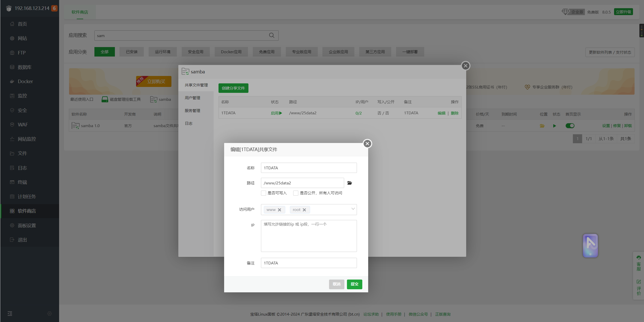Click the IP textarea
This screenshot has height=322, width=644.
309,236
